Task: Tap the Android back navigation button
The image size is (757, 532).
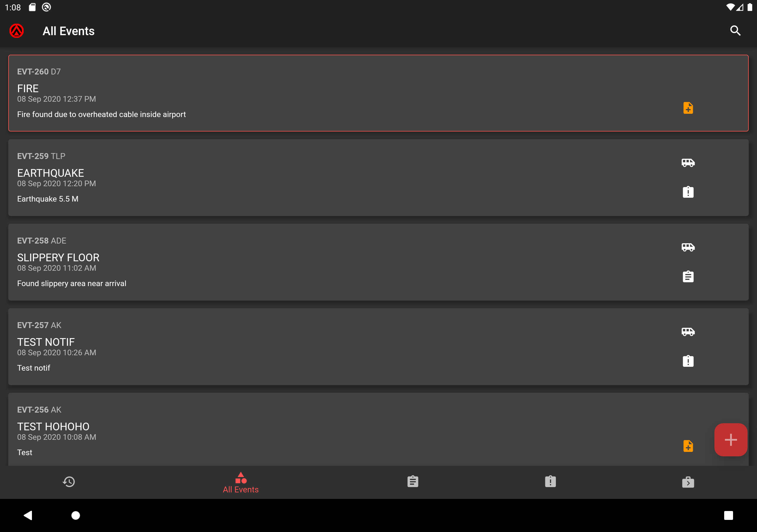Action: (x=28, y=515)
